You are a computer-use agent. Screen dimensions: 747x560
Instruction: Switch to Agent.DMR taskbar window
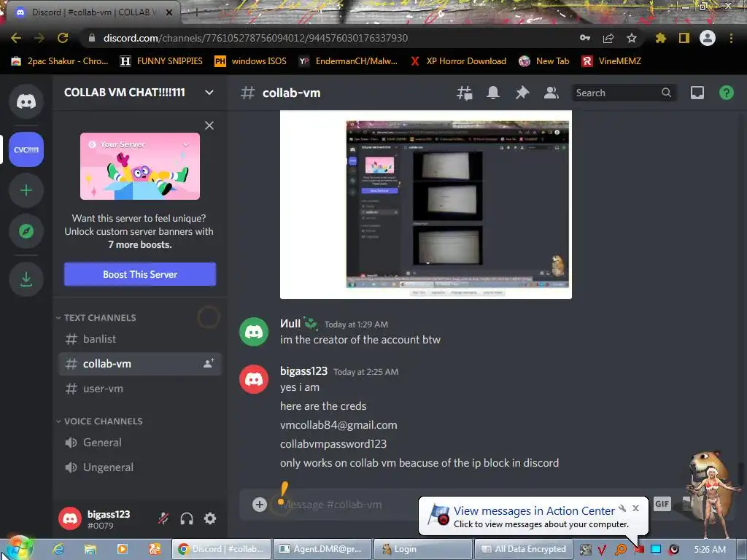coord(321,549)
